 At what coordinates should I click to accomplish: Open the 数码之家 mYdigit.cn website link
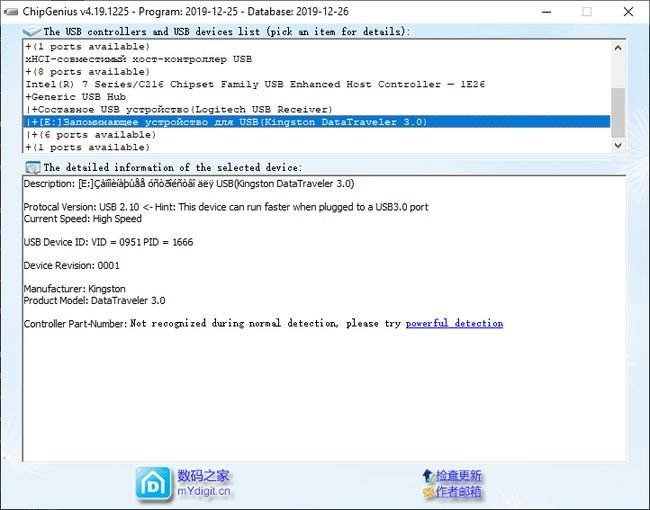click(204, 483)
